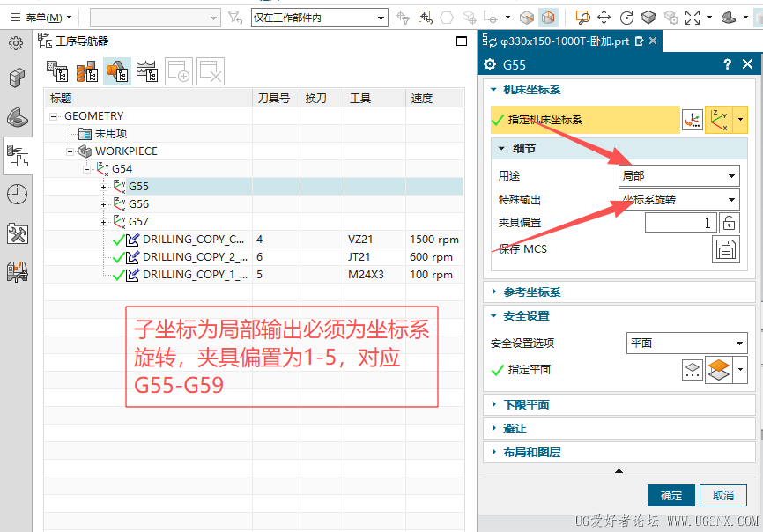Select the DRILLING_COPY_2 operation row
Screen dimensions: 763x532
254,257
